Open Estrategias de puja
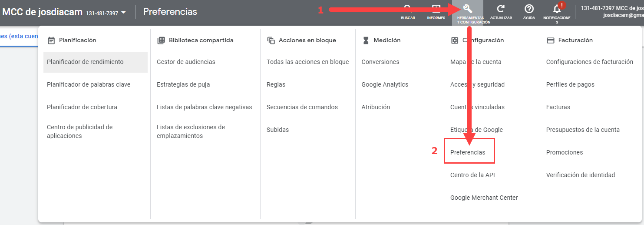The width and height of the screenshot is (644, 225). 183,84
